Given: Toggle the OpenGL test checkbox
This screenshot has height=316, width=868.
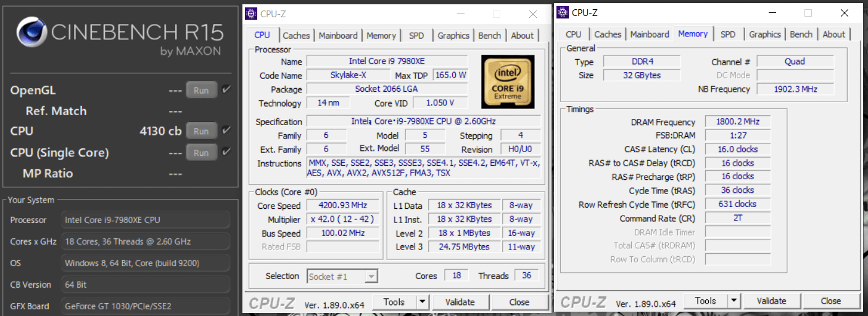Looking at the screenshot, I should coord(226,90).
